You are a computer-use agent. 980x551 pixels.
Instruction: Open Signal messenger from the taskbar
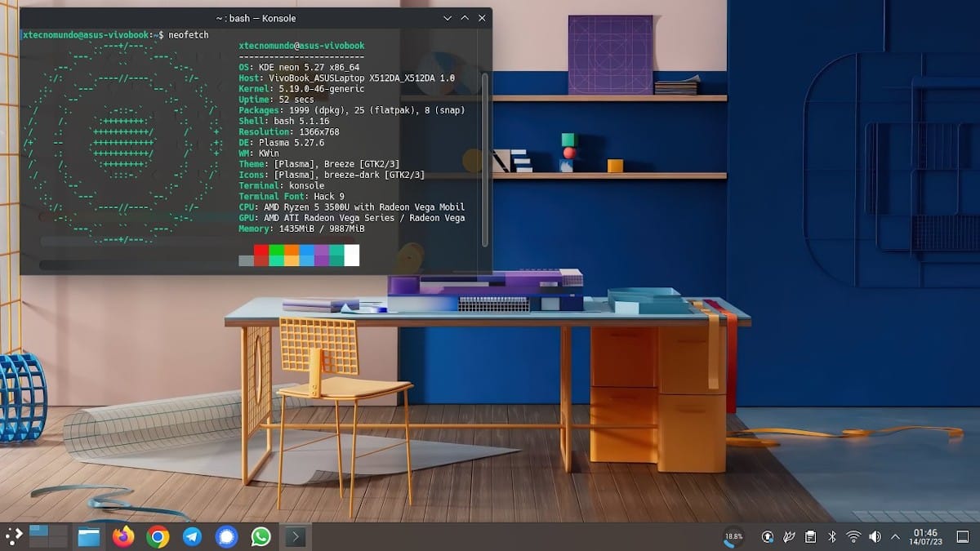pos(226,536)
